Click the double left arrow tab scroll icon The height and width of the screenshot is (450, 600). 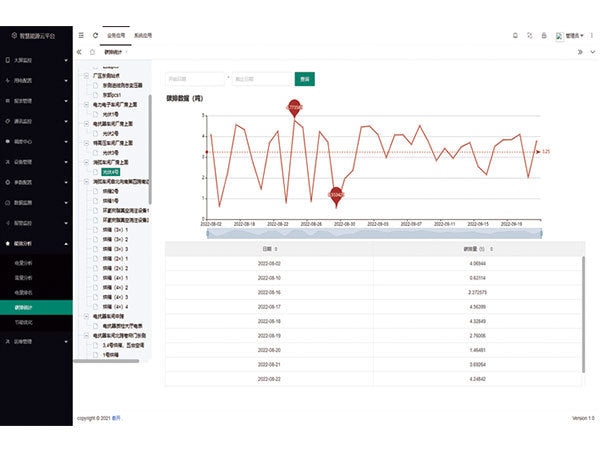click(x=79, y=52)
